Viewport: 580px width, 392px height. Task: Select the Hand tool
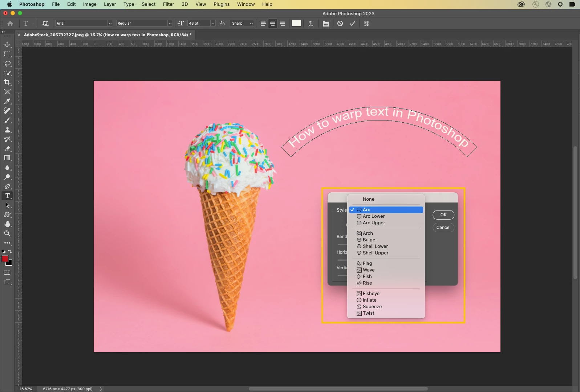7,224
